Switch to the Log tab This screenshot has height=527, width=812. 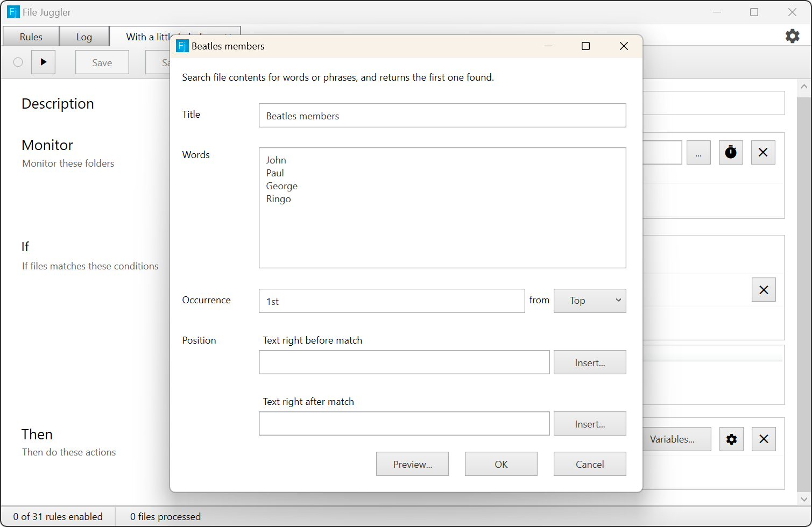click(84, 37)
